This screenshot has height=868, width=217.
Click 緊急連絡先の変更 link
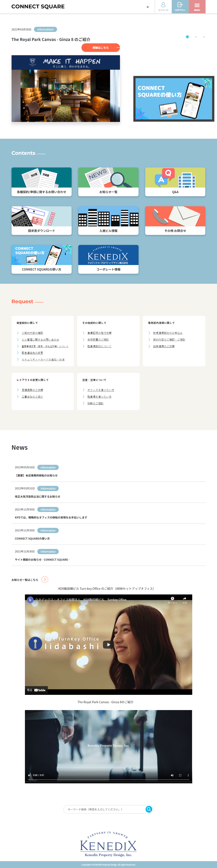[32, 353]
